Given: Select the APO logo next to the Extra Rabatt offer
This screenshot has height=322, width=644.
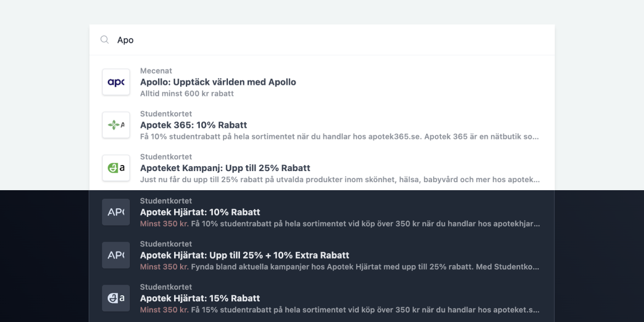Looking at the screenshot, I should click(x=116, y=255).
